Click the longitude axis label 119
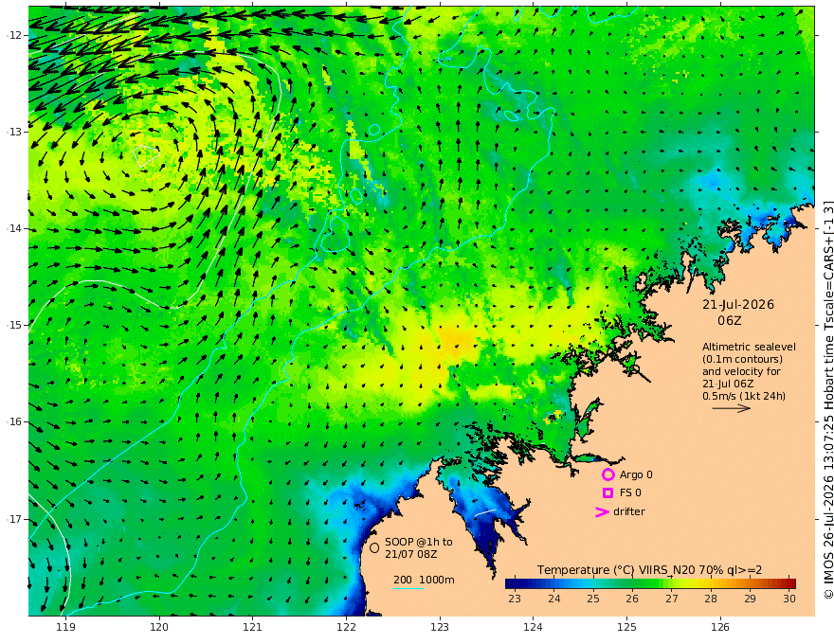The height and width of the screenshot is (644, 834). 65,627
